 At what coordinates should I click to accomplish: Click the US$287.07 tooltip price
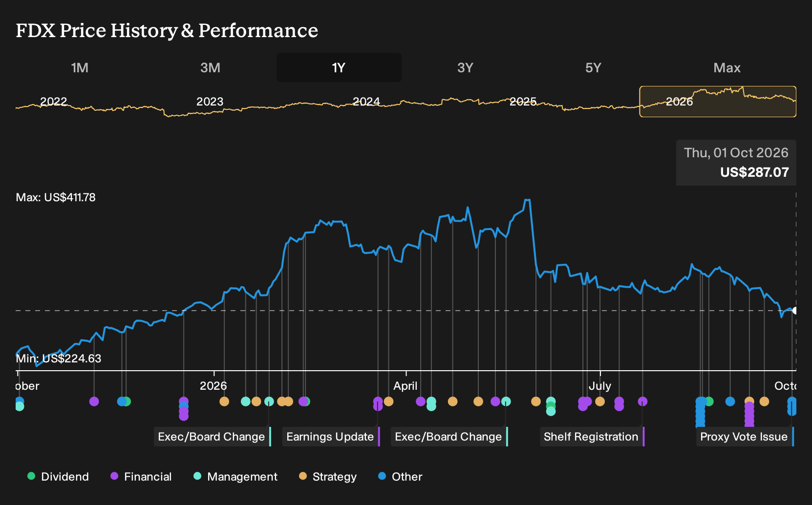point(754,172)
